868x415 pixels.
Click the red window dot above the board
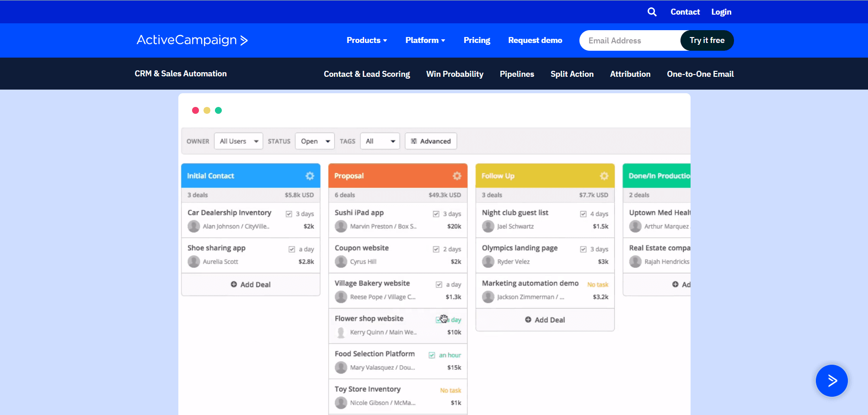click(195, 110)
